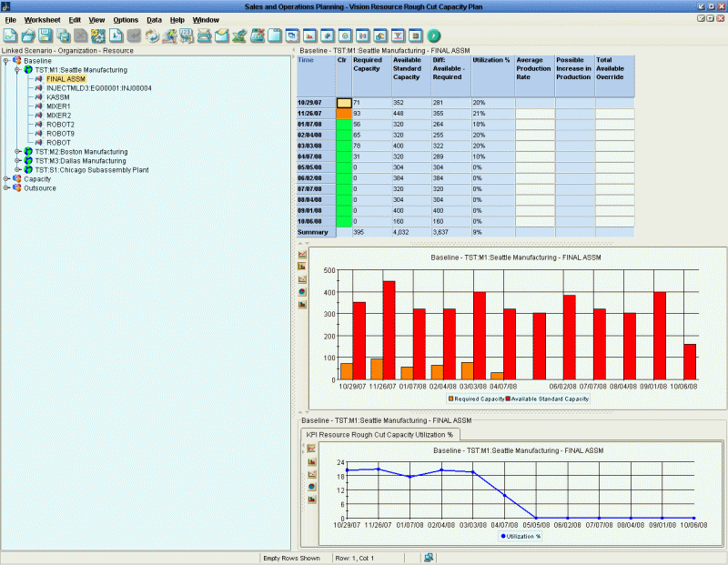This screenshot has width=728, height=565.
Task: Click the Time column header
Action: tap(316, 76)
